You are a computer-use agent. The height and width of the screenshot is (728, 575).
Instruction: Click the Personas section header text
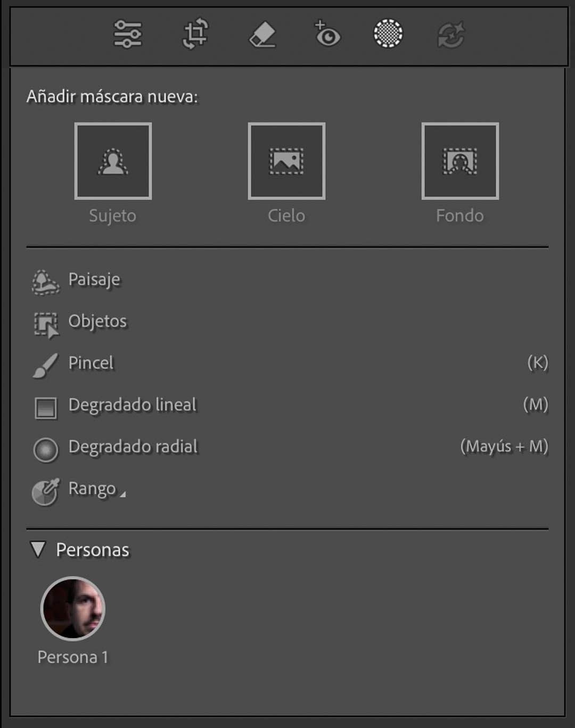(93, 550)
